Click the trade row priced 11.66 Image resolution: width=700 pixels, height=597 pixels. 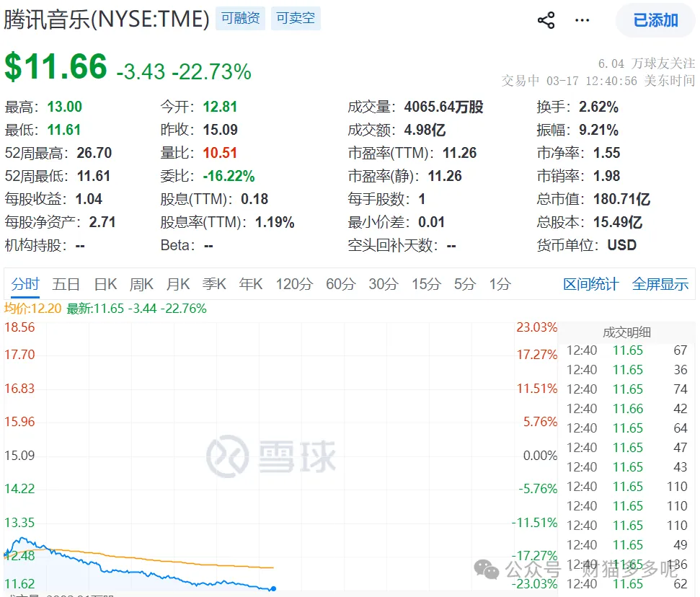click(x=626, y=409)
